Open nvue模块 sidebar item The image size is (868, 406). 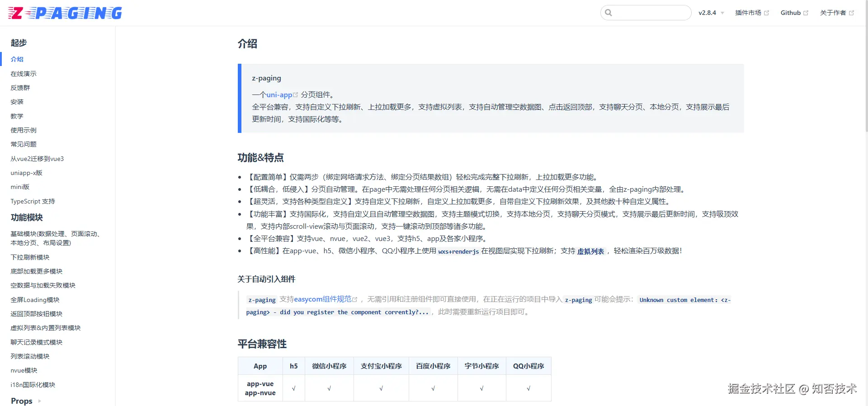[x=24, y=370]
